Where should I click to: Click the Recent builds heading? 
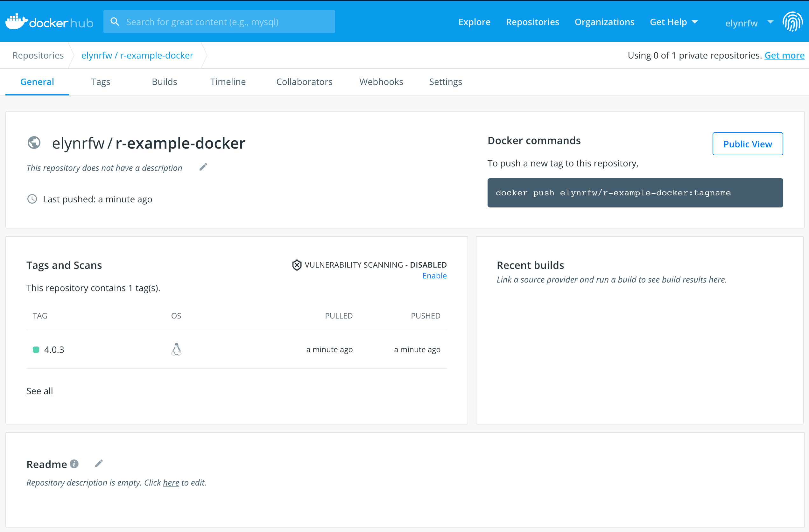[x=530, y=265]
